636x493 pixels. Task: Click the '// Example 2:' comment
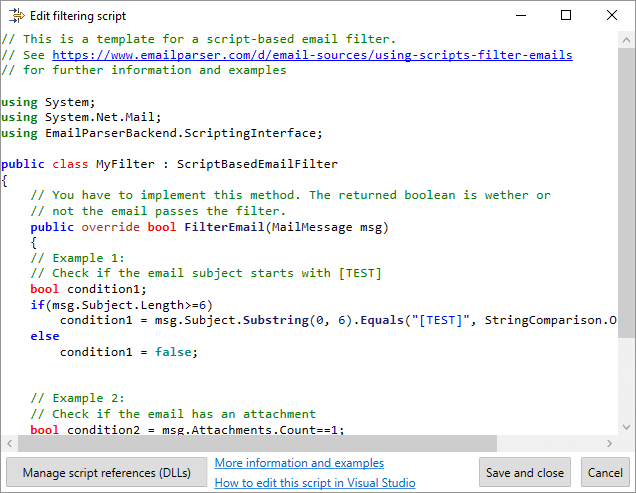77,398
